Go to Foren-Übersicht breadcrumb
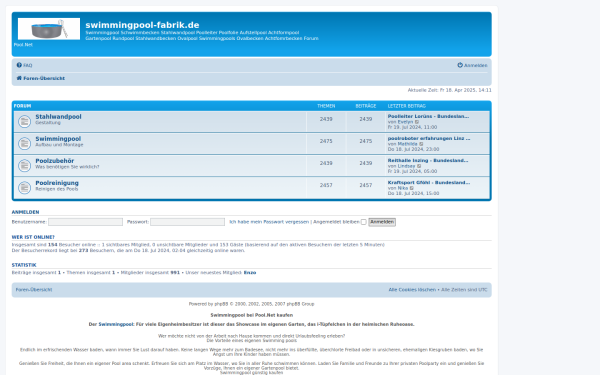This screenshot has height=375, width=600. (x=44, y=78)
